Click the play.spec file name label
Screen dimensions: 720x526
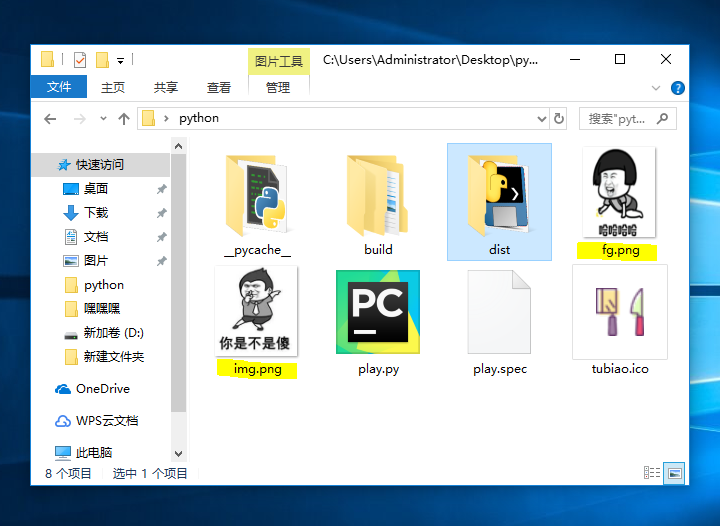click(x=500, y=369)
